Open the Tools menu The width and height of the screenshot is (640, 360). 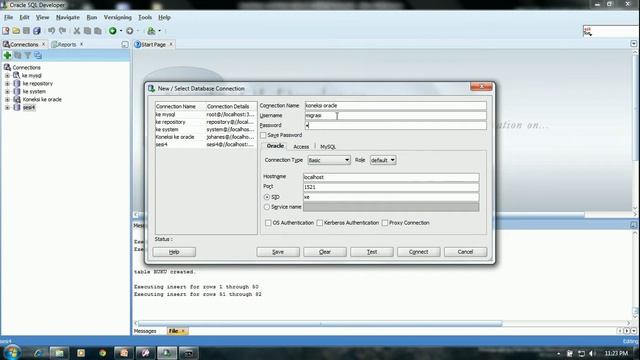[x=145, y=17]
